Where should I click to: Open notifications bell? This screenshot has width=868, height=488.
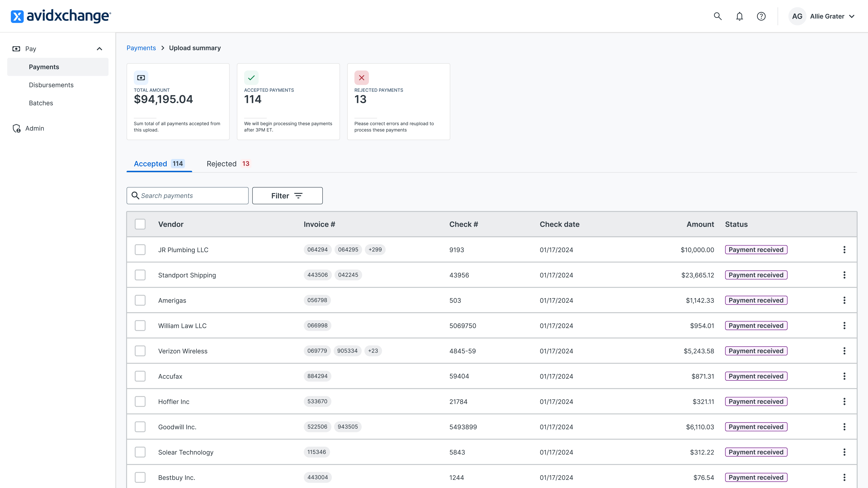click(739, 16)
